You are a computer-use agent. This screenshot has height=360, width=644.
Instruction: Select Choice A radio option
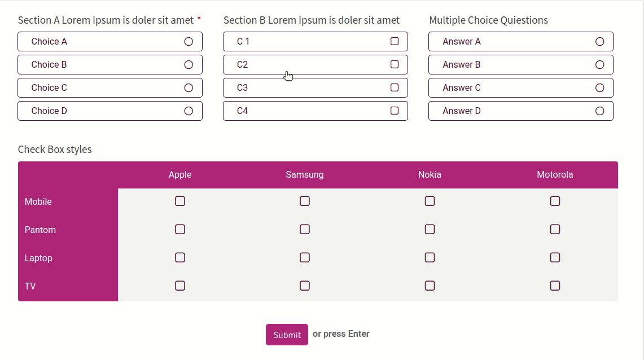[189, 42]
